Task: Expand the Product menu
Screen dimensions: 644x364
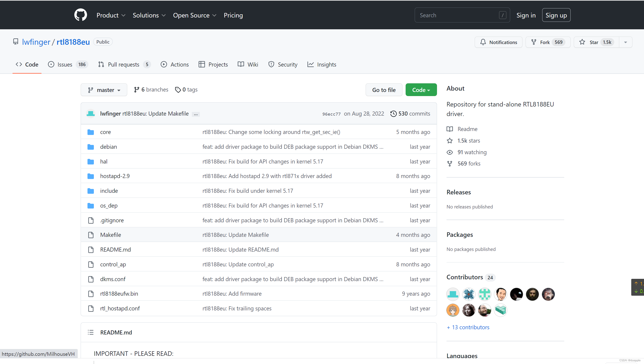Action: [111, 15]
